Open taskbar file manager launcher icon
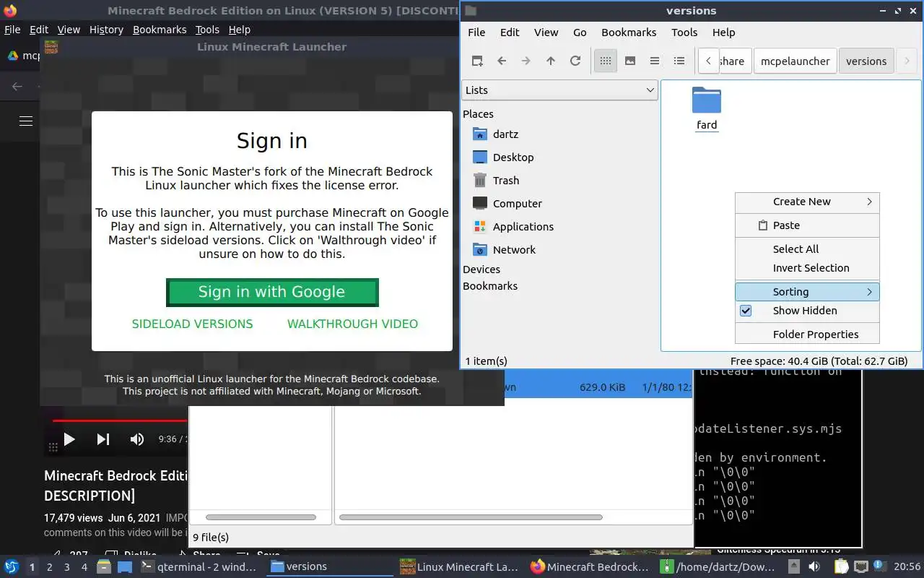 pos(103,567)
